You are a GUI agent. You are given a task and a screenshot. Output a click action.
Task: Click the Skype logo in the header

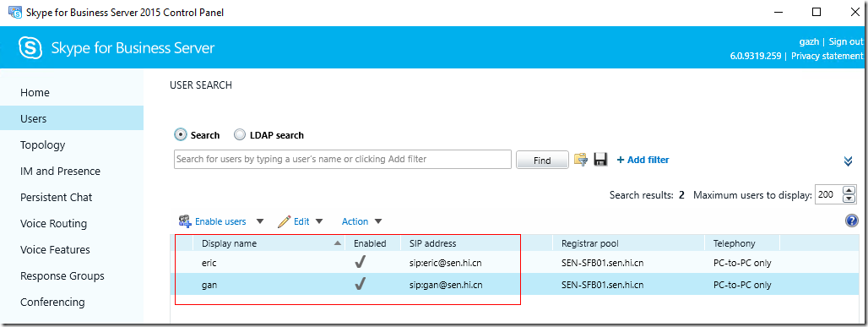pos(30,48)
